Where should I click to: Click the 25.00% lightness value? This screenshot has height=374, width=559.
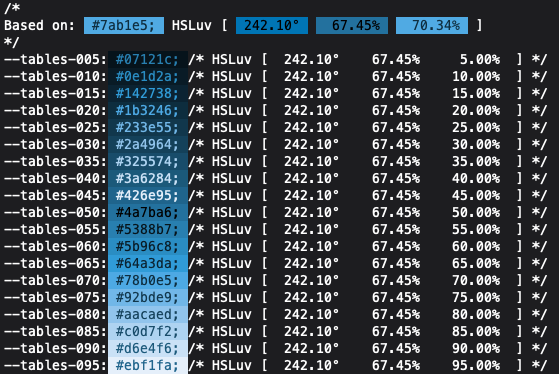click(476, 128)
